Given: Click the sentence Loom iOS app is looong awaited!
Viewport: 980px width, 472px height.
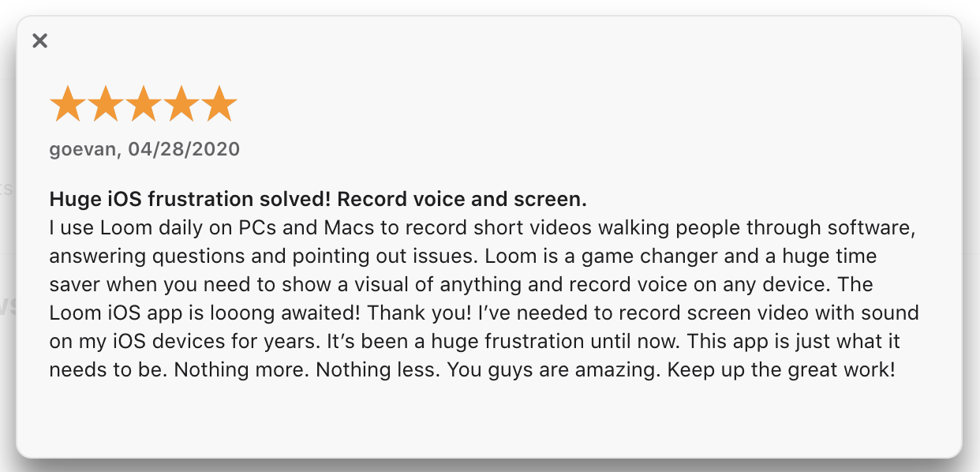Looking at the screenshot, I should [x=205, y=313].
